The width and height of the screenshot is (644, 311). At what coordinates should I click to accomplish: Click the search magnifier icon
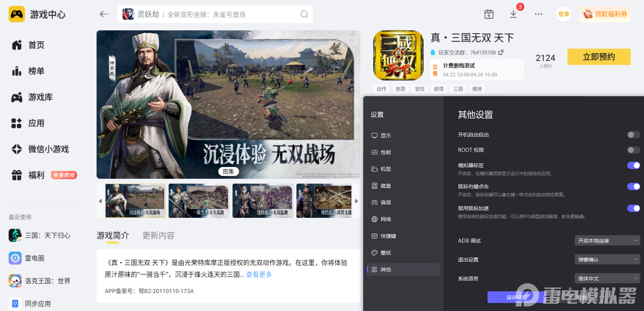(x=304, y=14)
